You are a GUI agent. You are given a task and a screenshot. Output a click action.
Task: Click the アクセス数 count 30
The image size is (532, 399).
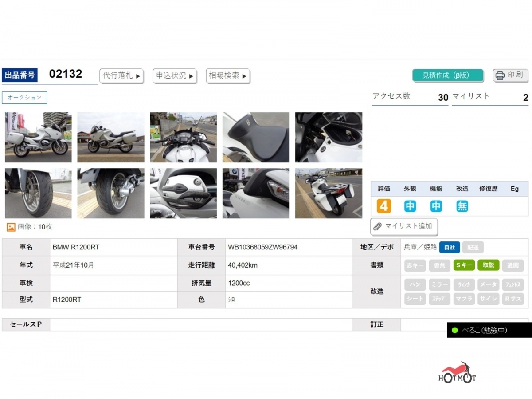(x=443, y=98)
